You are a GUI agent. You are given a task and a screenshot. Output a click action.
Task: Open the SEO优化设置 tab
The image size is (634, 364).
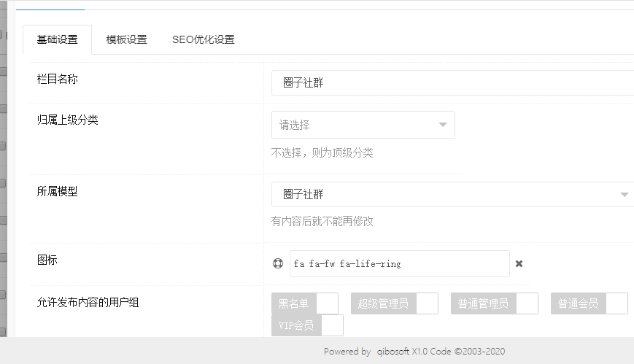tap(203, 39)
